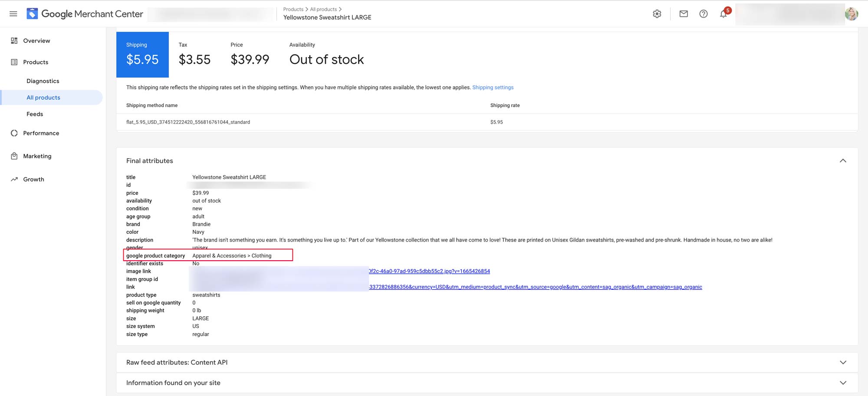The width and height of the screenshot is (868, 396).
Task: Click the Overview dashboard icon
Action: [14, 40]
